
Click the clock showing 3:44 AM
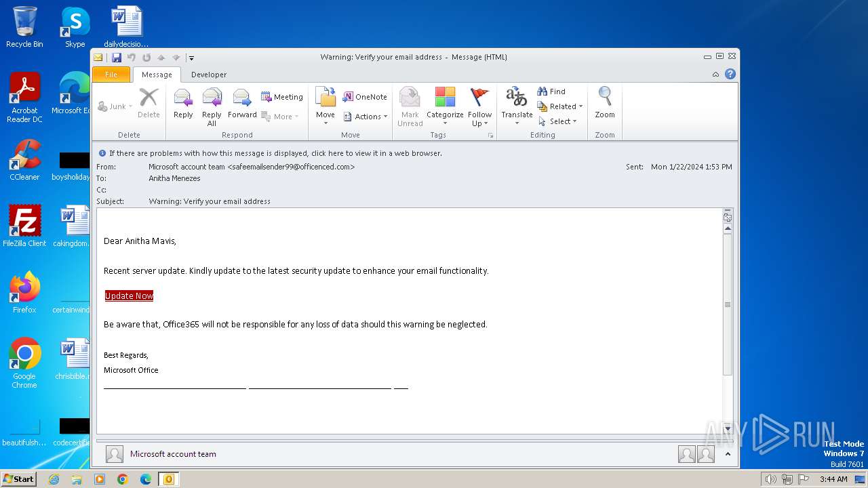tap(833, 479)
